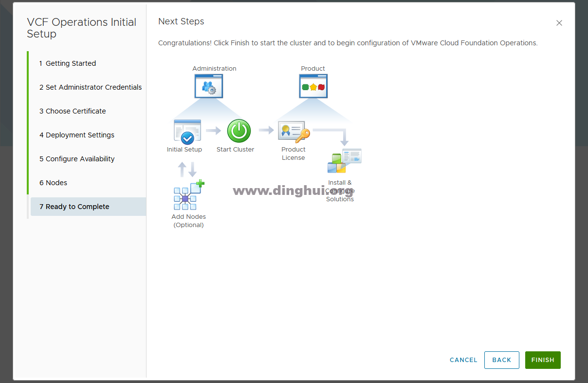Click the BACK button
The image size is (588, 383).
point(502,360)
